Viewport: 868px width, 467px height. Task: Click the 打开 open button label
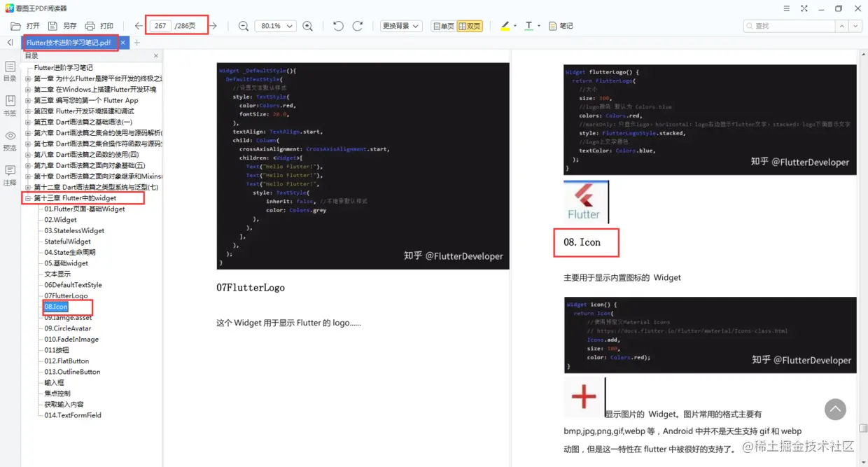tap(33, 26)
